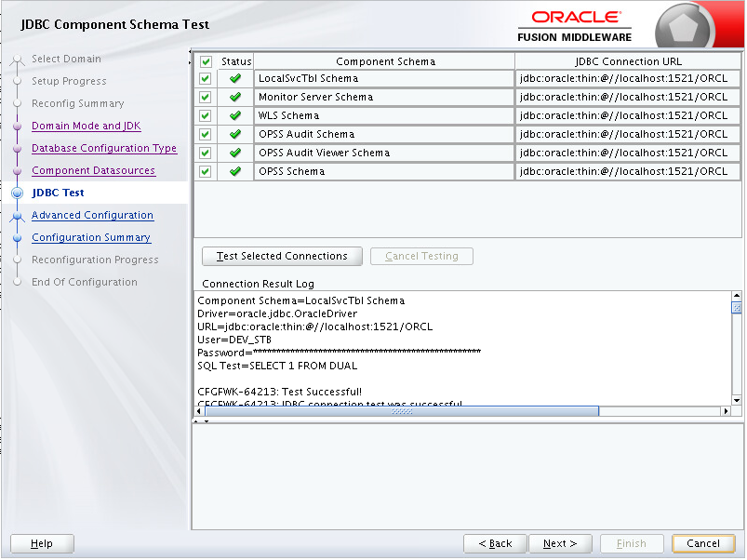Uncheck the LocalSvcTbl Schema row checkbox

(x=206, y=78)
